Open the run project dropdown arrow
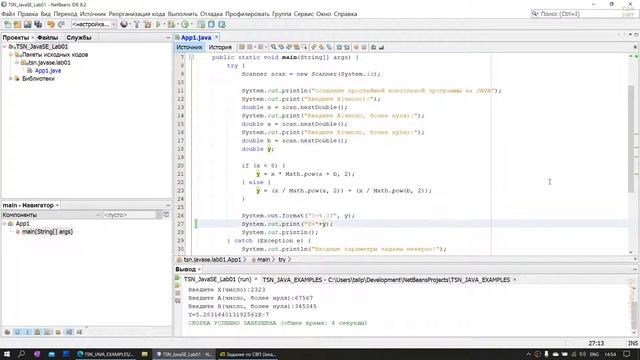640x360 pixels. coord(164,24)
